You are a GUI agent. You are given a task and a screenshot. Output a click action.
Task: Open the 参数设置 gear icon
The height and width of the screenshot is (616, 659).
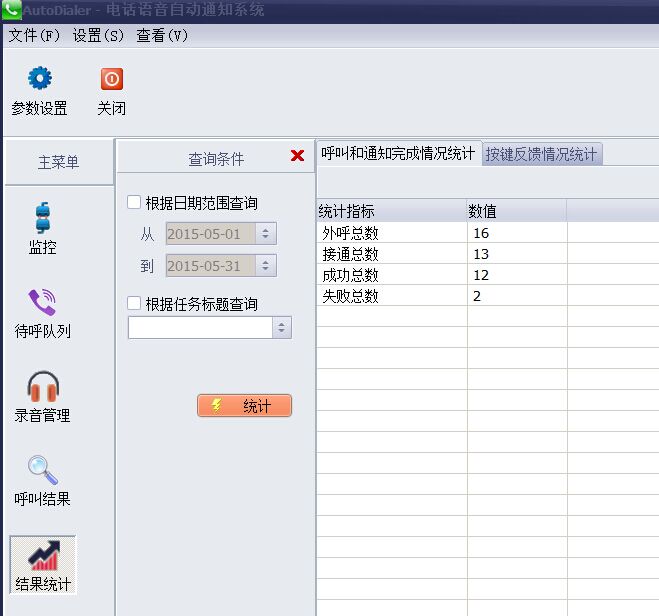click(39, 79)
